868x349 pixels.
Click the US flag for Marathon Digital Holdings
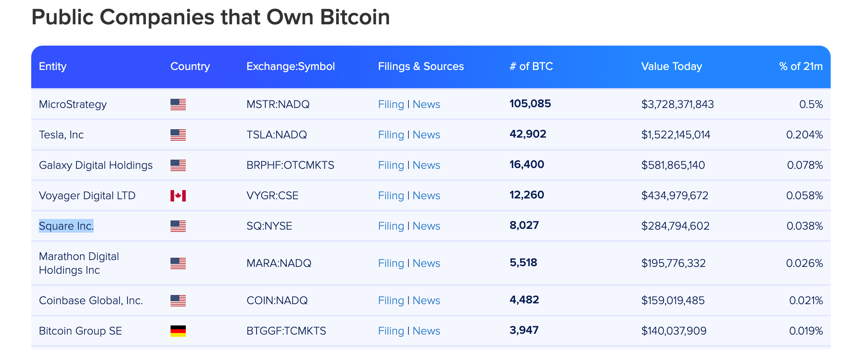pos(178,263)
